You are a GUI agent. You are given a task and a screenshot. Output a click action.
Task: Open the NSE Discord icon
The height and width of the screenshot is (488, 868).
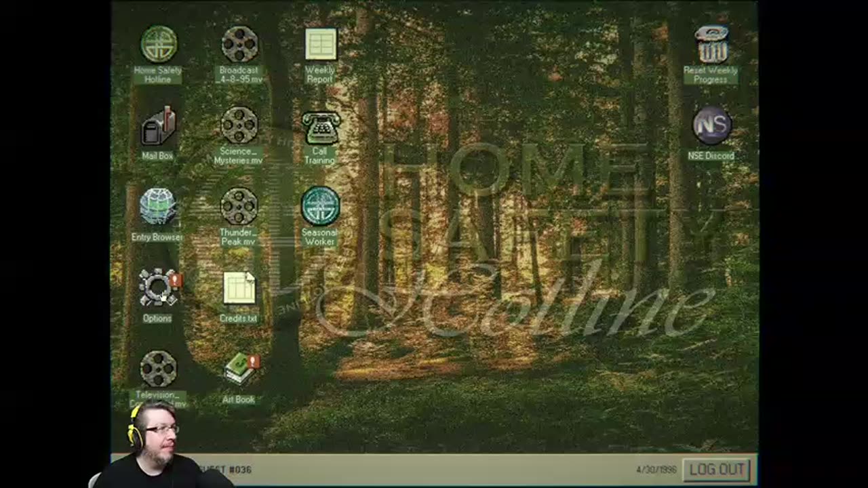point(711,125)
